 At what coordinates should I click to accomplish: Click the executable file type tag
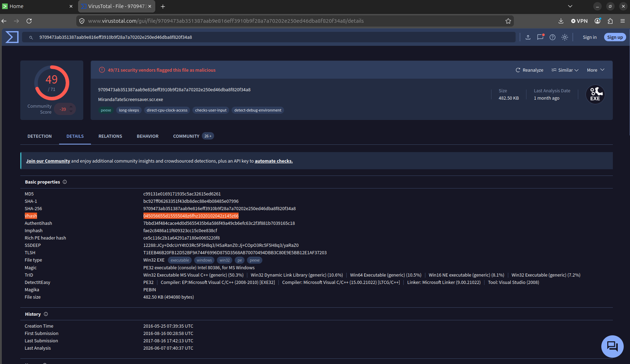coord(180,260)
